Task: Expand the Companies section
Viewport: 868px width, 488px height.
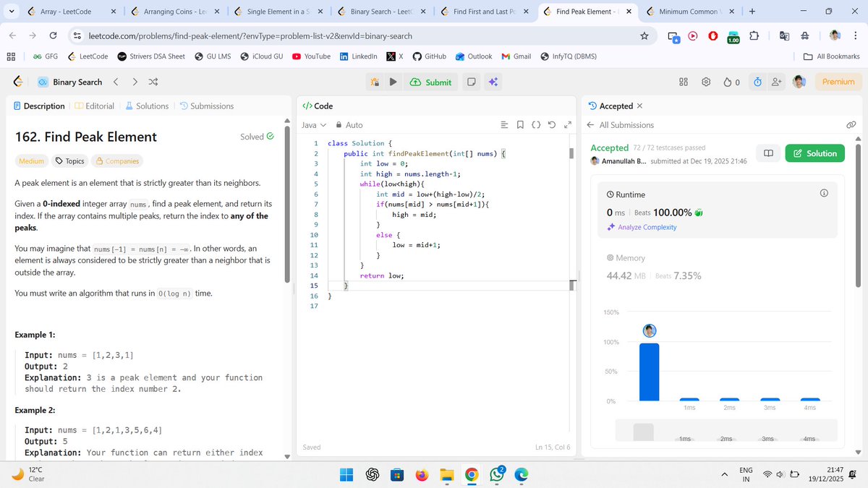Action: [117, 160]
